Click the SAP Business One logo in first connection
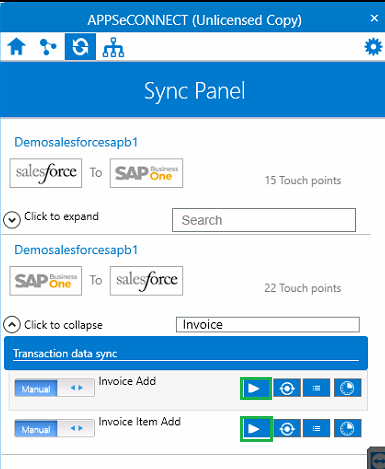 (x=146, y=173)
